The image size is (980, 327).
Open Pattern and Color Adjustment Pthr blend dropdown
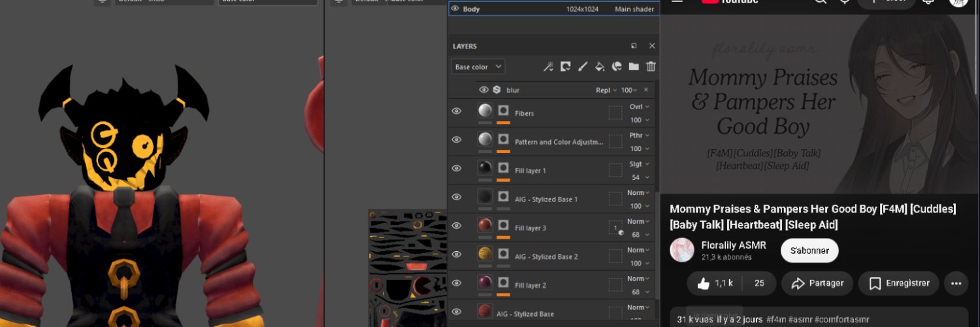point(640,135)
